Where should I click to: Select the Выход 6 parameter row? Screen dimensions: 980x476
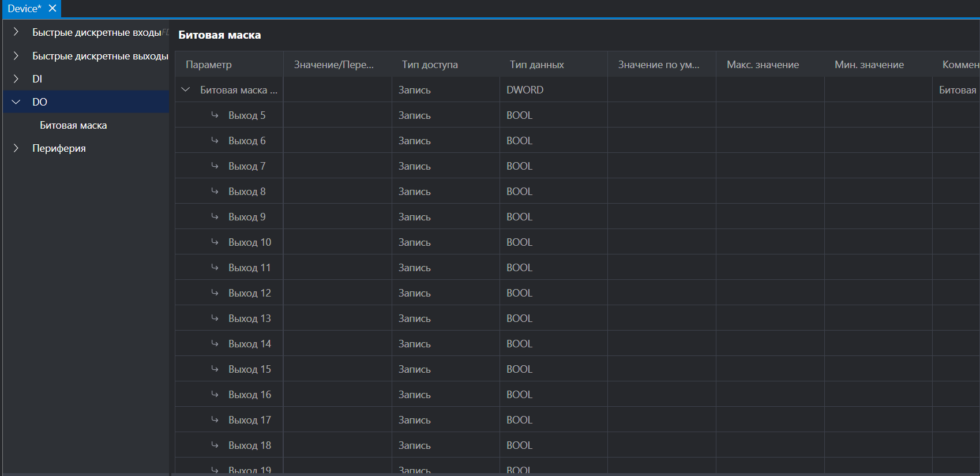(577, 140)
